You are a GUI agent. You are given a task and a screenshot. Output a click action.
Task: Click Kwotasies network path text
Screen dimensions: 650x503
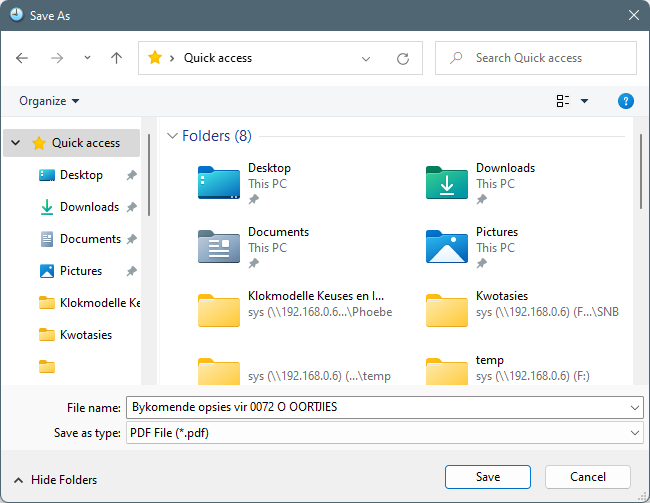547,312
